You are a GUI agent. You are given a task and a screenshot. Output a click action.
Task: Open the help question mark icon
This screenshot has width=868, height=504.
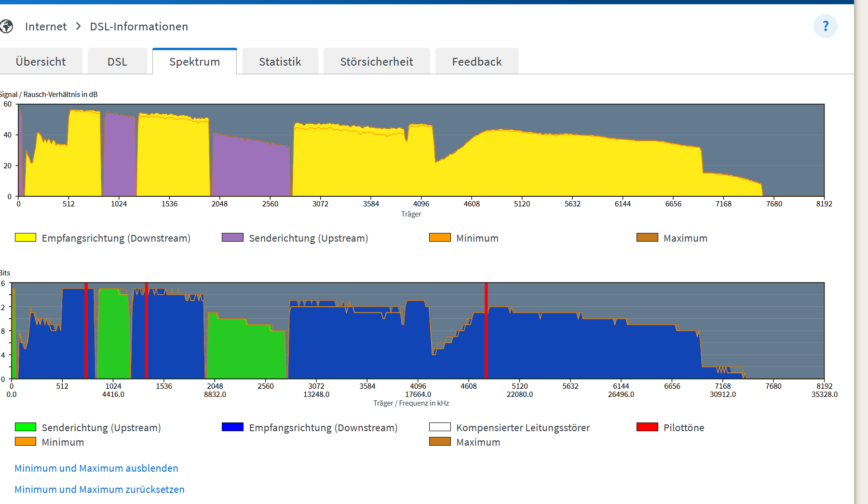click(x=825, y=26)
